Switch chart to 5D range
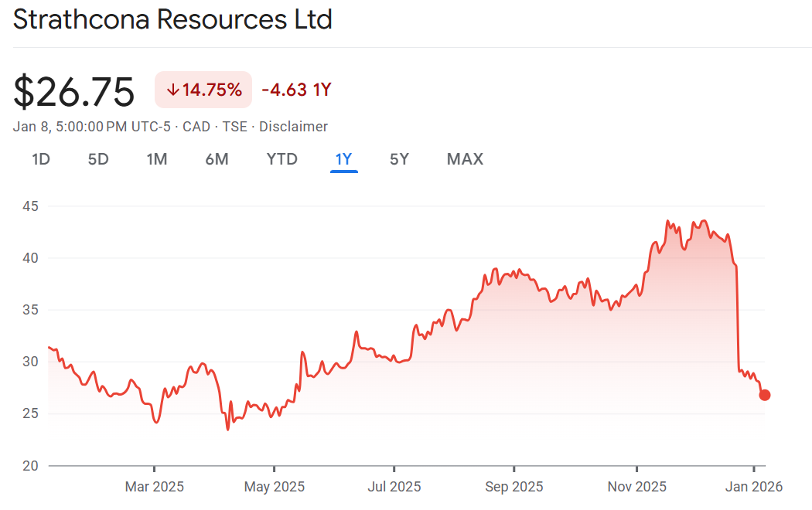 (98, 159)
